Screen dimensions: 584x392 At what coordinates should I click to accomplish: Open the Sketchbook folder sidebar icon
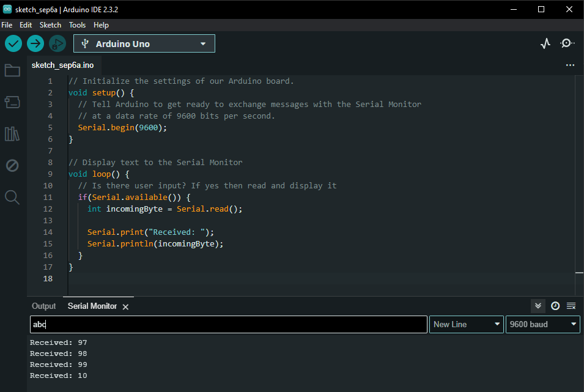(12, 70)
